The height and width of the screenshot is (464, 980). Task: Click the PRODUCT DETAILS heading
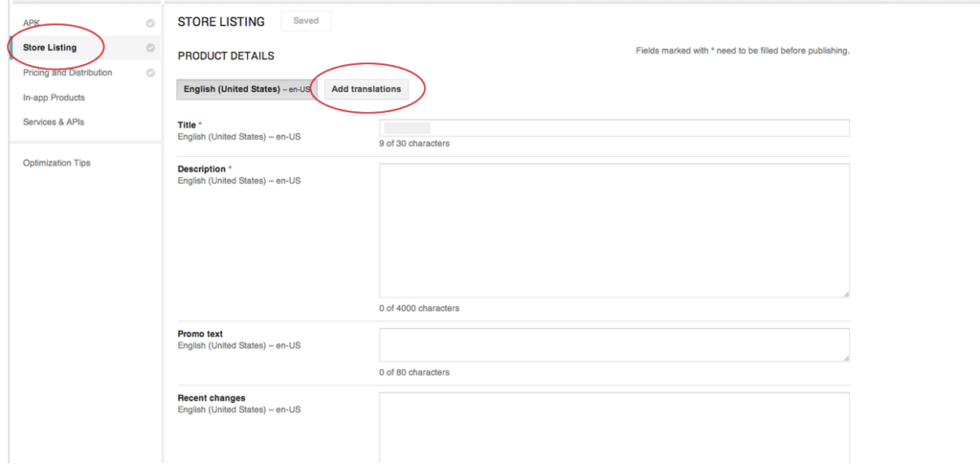click(x=226, y=56)
